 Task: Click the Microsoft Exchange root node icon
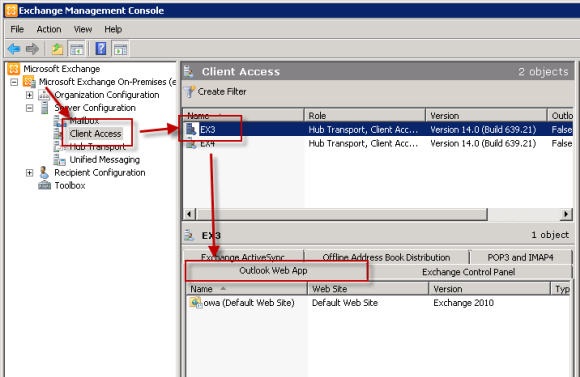pos(14,68)
